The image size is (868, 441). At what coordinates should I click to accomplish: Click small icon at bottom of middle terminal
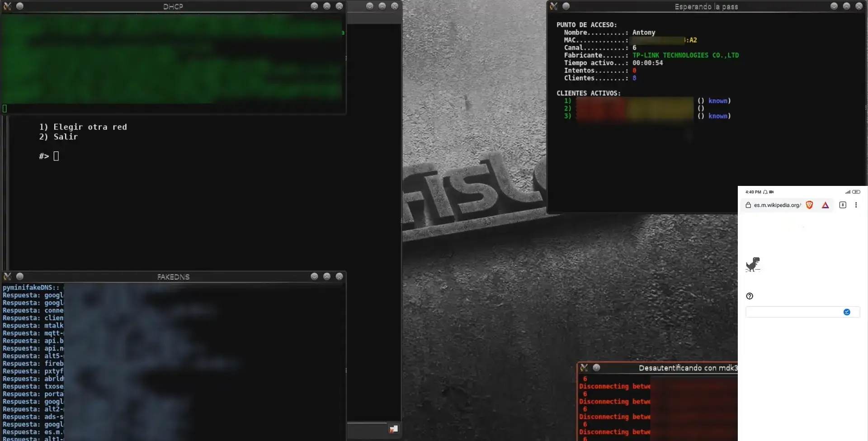pos(393,429)
